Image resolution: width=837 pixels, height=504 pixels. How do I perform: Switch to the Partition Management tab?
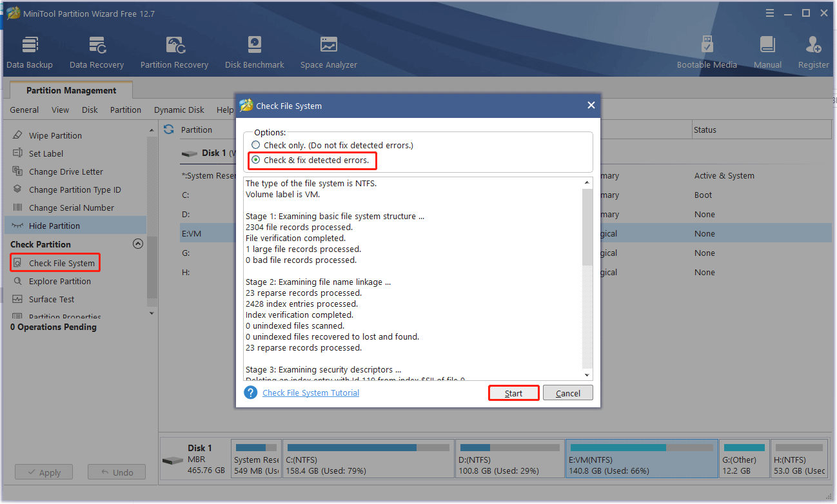(71, 90)
